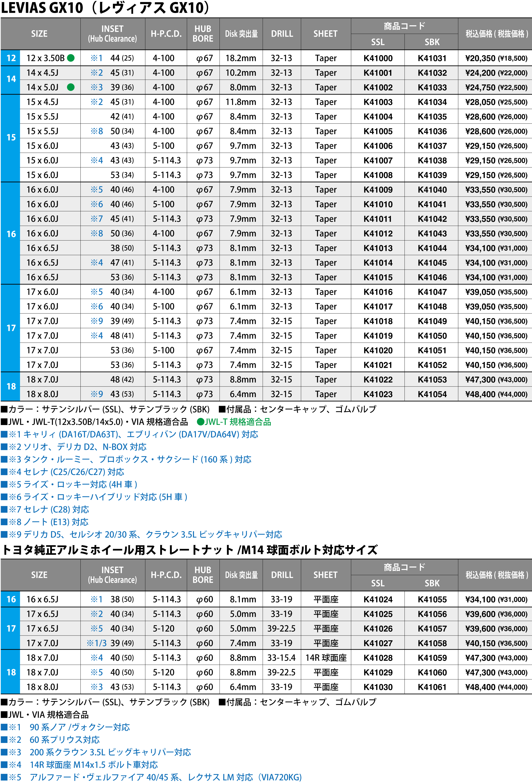This screenshot has width=532, height=784.
Task: Select product code K41013
Action: click(x=378, y=248)
